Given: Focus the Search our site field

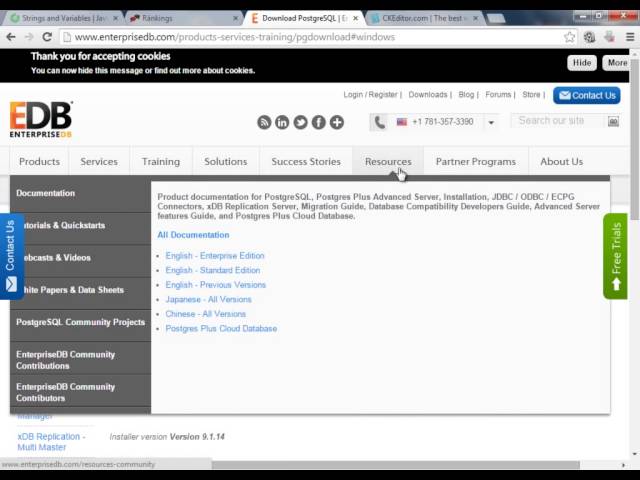Looking at the screenshot, I should tap(558, 121).
